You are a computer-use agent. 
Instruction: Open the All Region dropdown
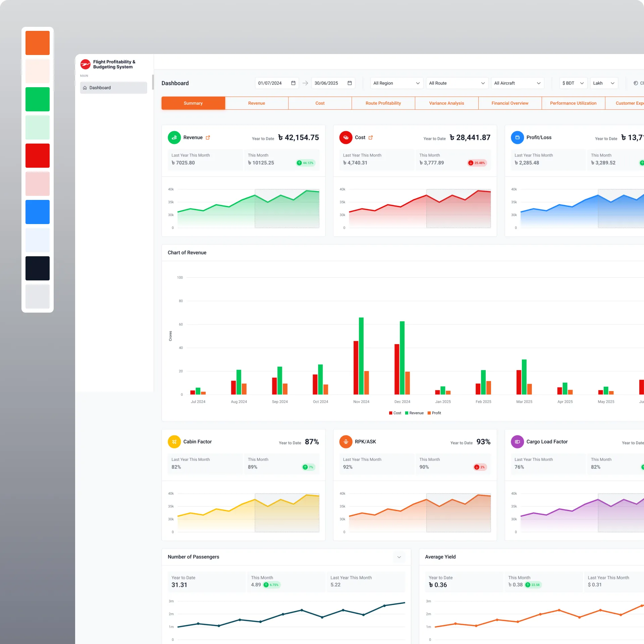(x=396, y=83)
